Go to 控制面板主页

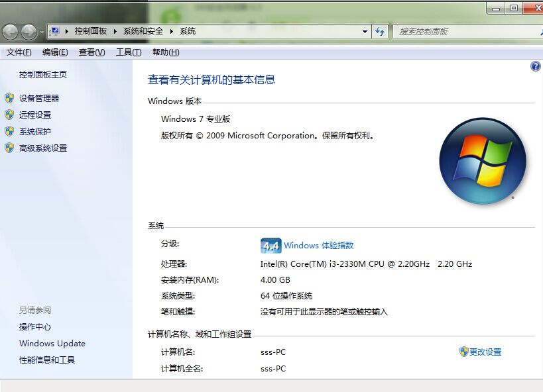(43, 74)
